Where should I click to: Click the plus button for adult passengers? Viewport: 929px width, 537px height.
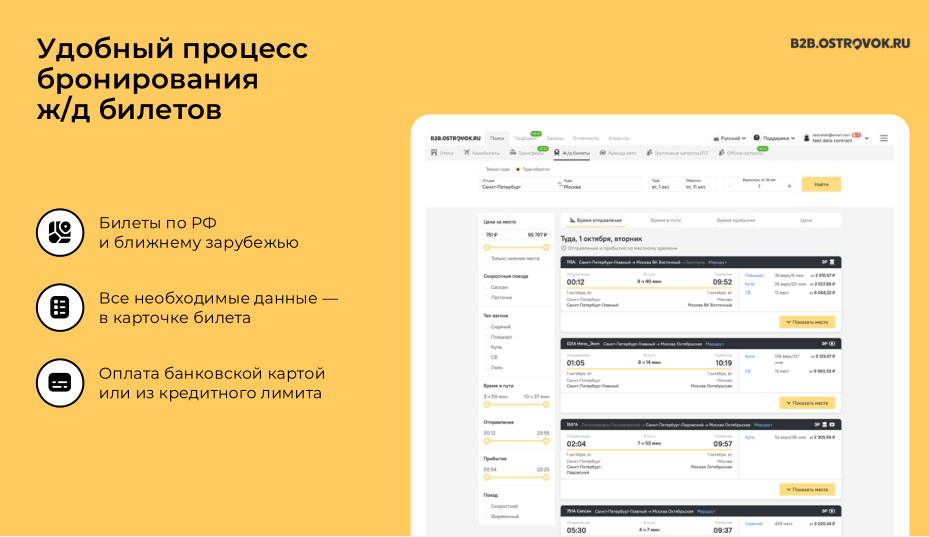pos(789,187)
